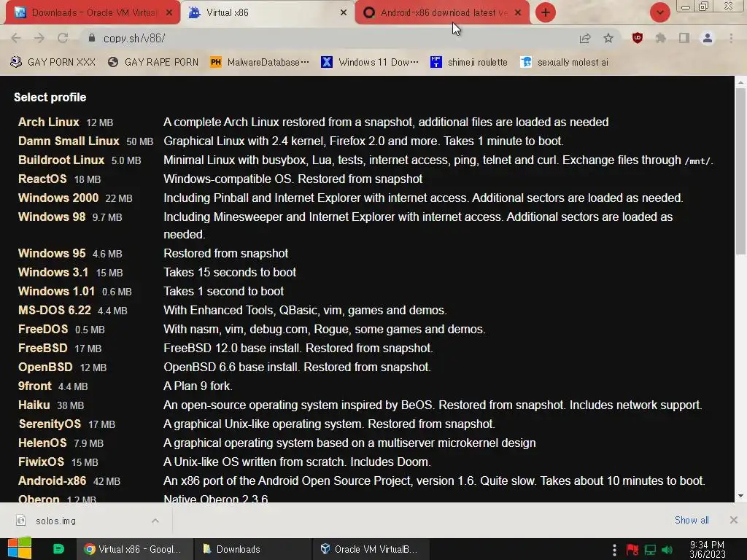Viewport: 747px width, 560px height.
Task: Select the FiwixOS profile
Action: (41, 462)
